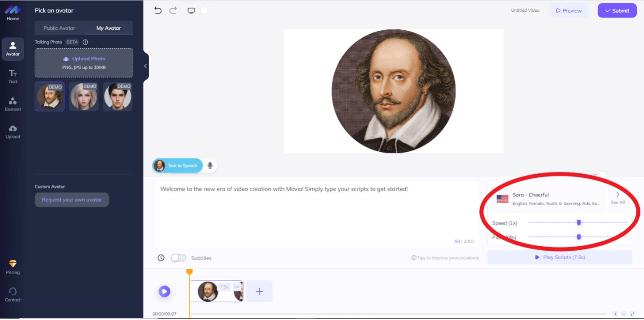
Task: Preview the video
Action: point(568,10)
